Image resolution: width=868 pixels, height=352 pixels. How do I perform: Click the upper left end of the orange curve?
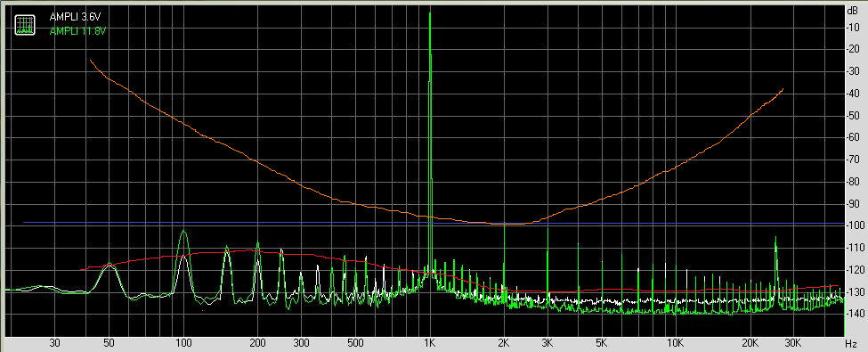90,60
